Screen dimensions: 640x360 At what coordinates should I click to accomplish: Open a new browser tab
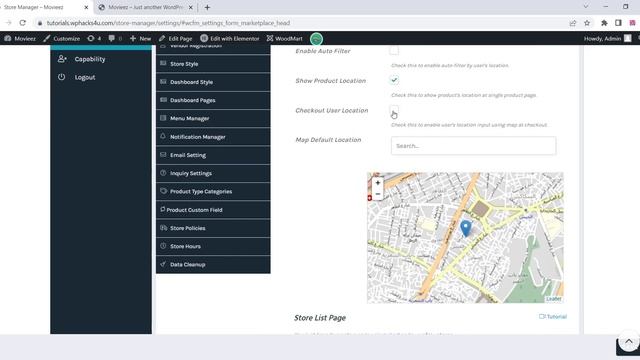pos(207,7)
